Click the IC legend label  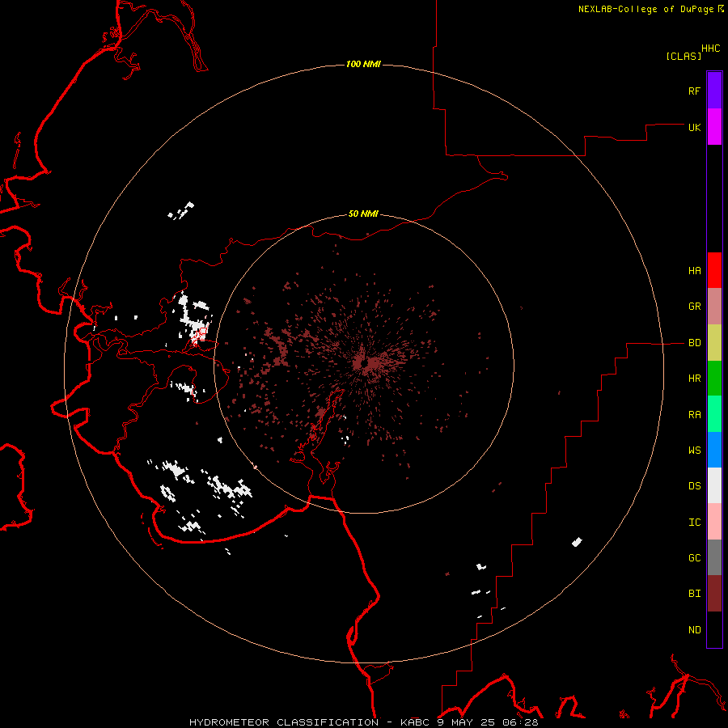[x=694, y=523]
